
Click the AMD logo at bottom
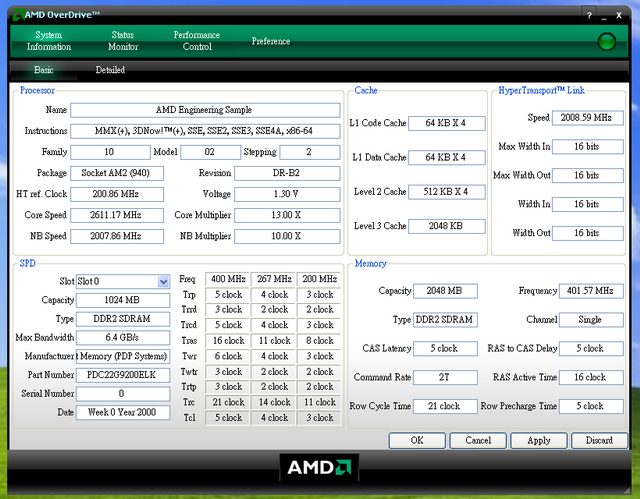[x=319, y=467]
